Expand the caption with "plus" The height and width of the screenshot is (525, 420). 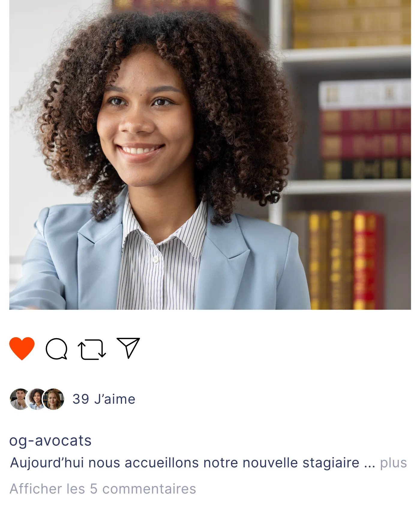coord(393,463)
